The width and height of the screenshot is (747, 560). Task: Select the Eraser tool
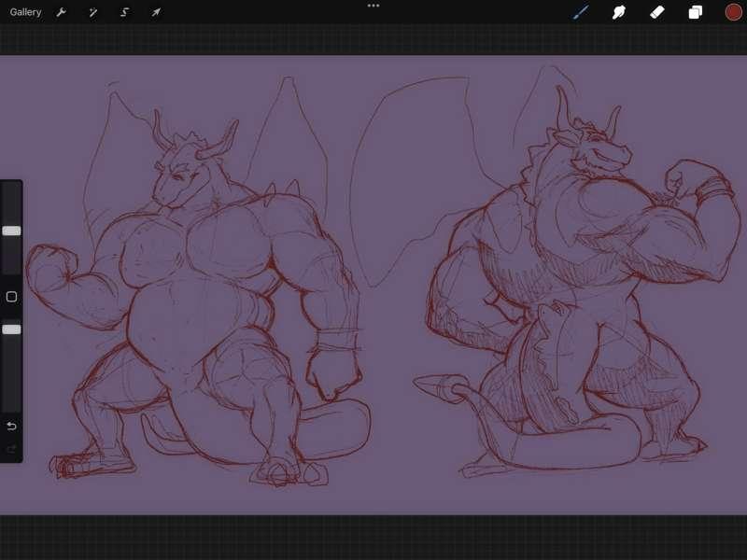tap(657, 12)
